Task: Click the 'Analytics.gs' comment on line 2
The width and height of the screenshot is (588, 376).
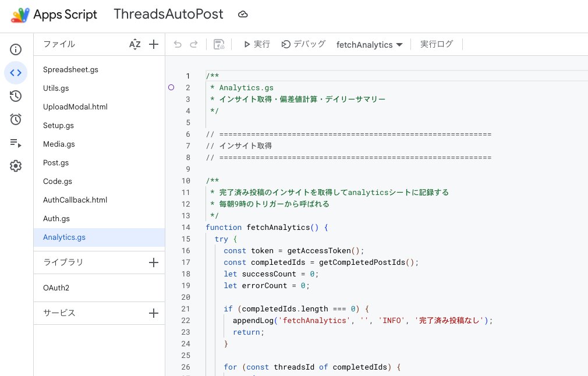Action: pos(246,87)
